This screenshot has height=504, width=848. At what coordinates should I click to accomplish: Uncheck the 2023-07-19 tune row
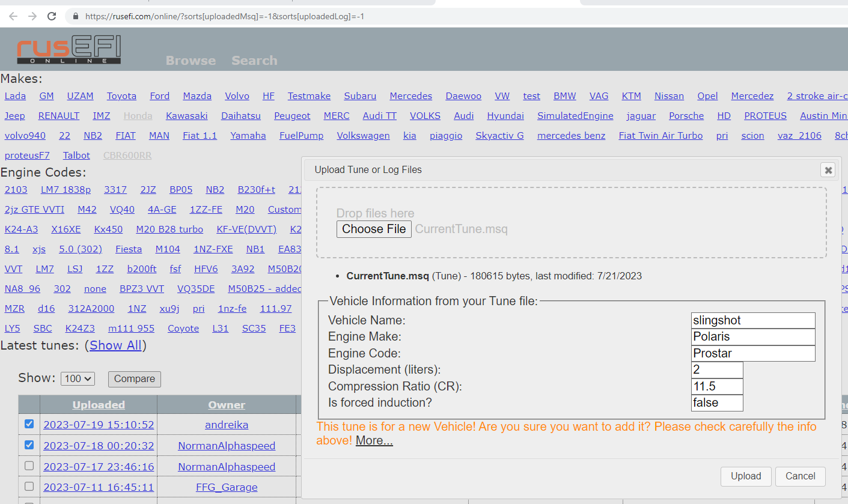click(28, 424)
